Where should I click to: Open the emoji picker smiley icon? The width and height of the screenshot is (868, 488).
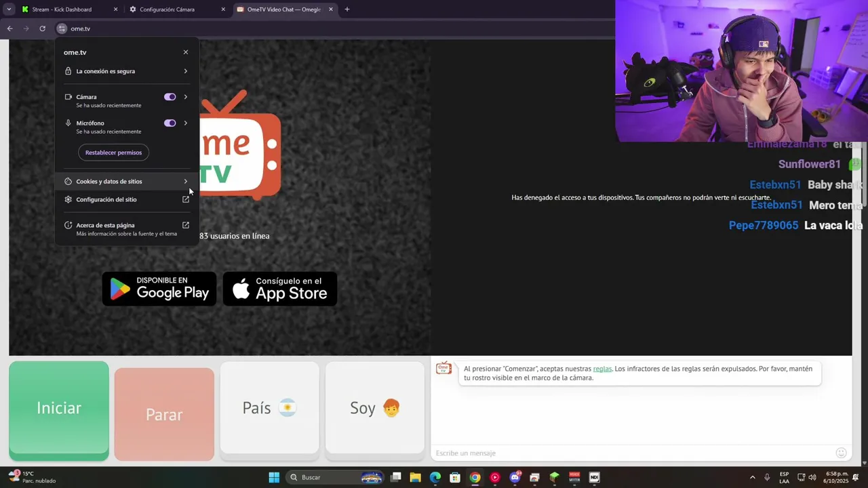[x=841, y=453]
